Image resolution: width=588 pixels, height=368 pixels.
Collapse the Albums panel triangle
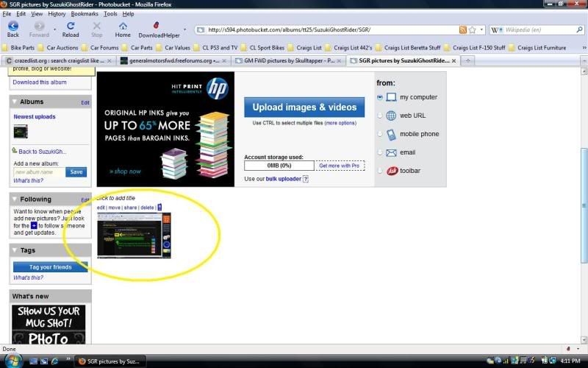point(15,102)
